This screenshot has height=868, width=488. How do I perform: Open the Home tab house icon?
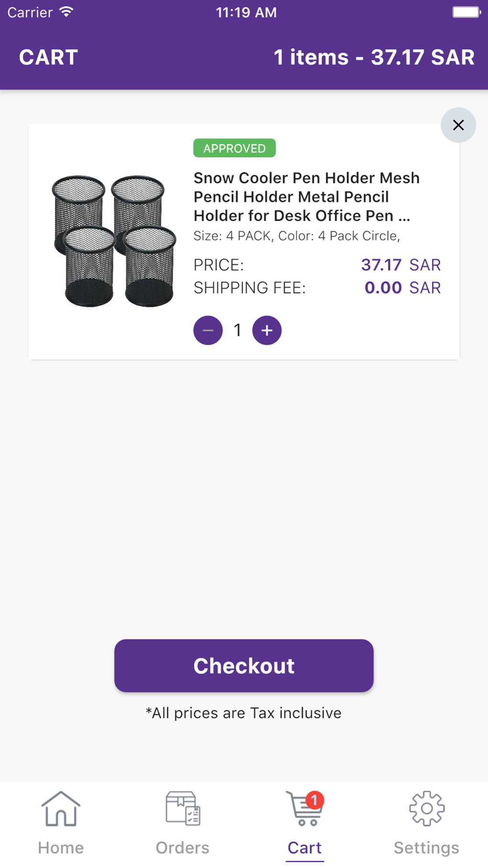[x=61, y=809]
